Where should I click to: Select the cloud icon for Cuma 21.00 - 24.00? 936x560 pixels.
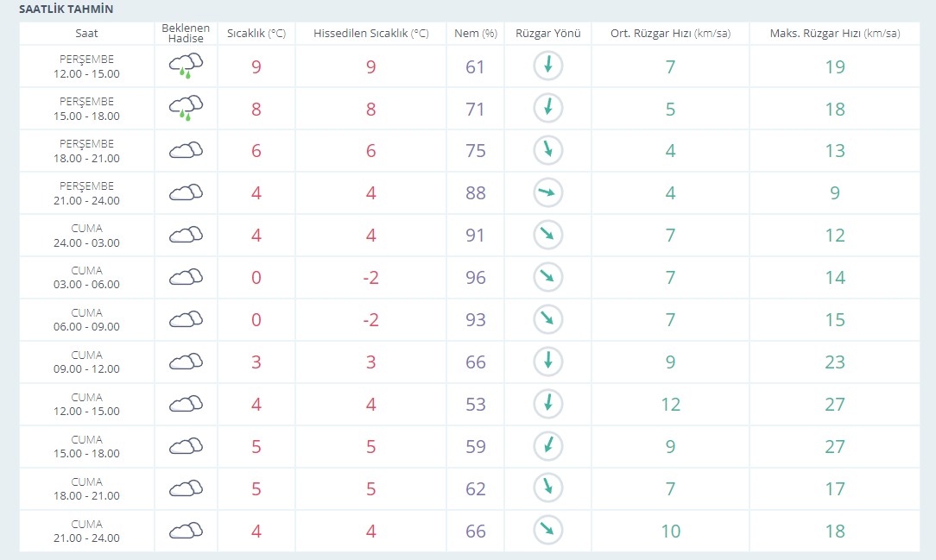(186, 531)
